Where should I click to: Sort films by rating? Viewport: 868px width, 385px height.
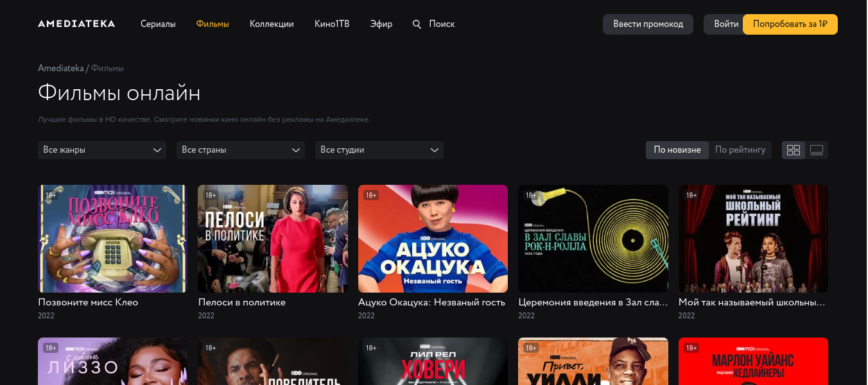[740, 150]
